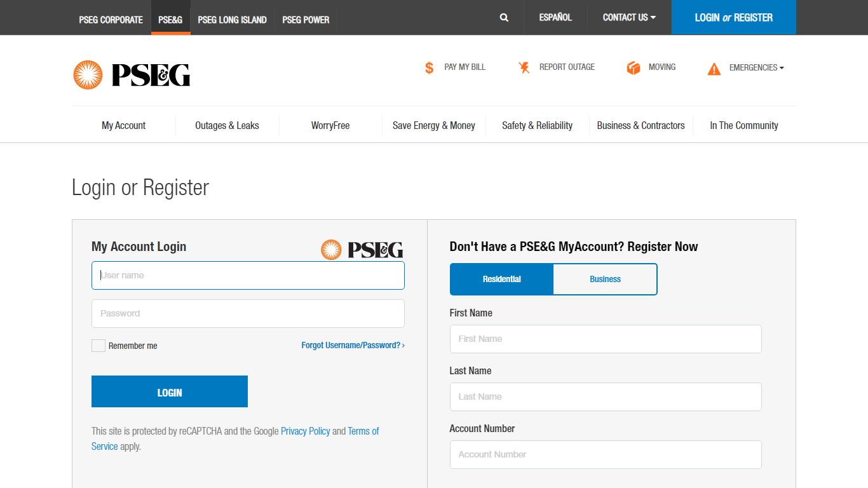
Task: Click the PSEG logo in the header
Action: coord(132,75)
